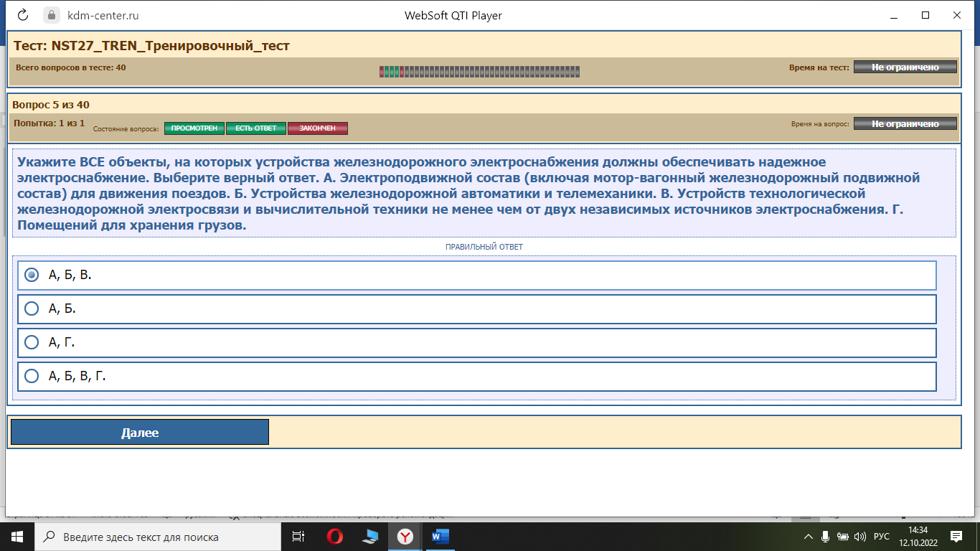
Task: Click the Далее button
Action: click(140, 433)
